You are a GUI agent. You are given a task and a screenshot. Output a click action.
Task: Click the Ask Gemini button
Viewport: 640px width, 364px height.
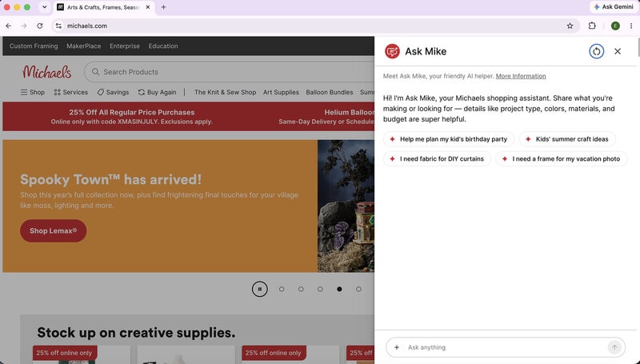tap(614, 7)
